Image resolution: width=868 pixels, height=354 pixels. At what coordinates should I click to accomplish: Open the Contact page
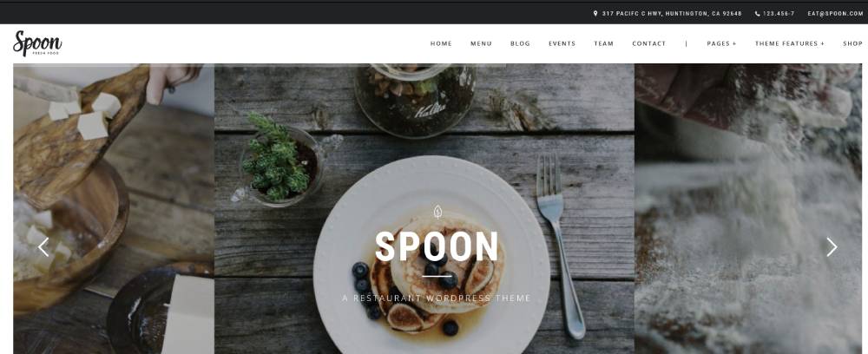click(648, 43)
